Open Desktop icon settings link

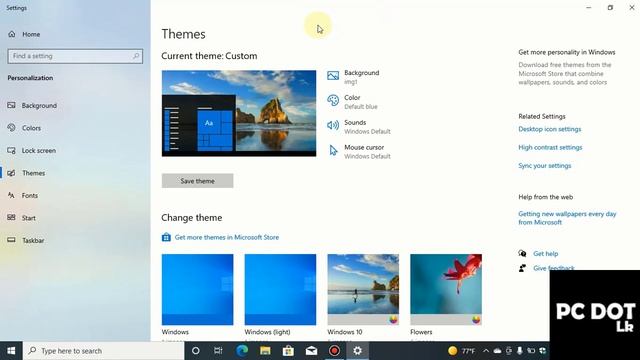pos(550,129)
